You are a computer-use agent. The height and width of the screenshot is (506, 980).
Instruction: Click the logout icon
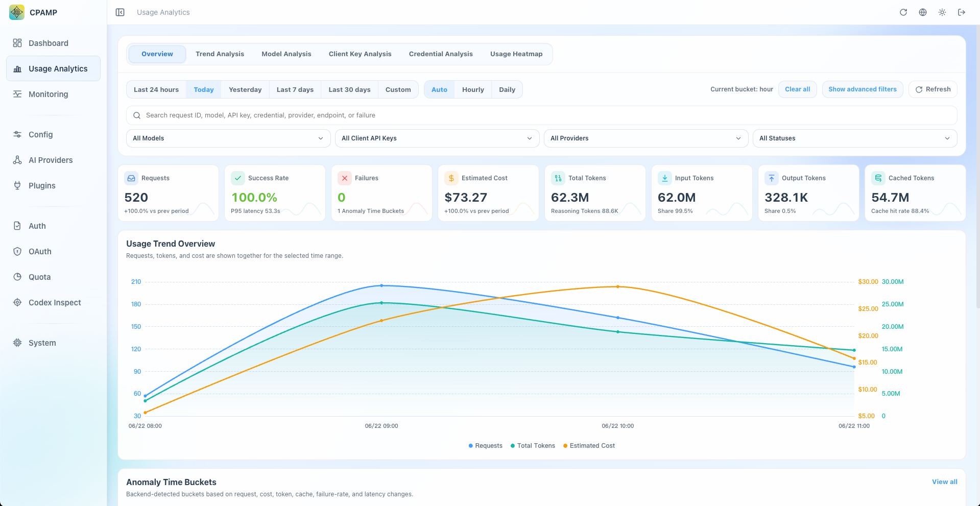[962, 12]
